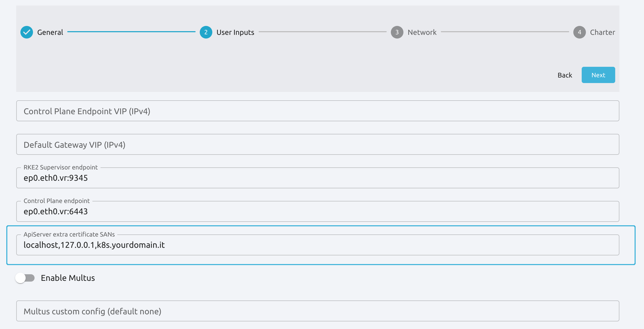Click the Enable Multus label text

68,278
